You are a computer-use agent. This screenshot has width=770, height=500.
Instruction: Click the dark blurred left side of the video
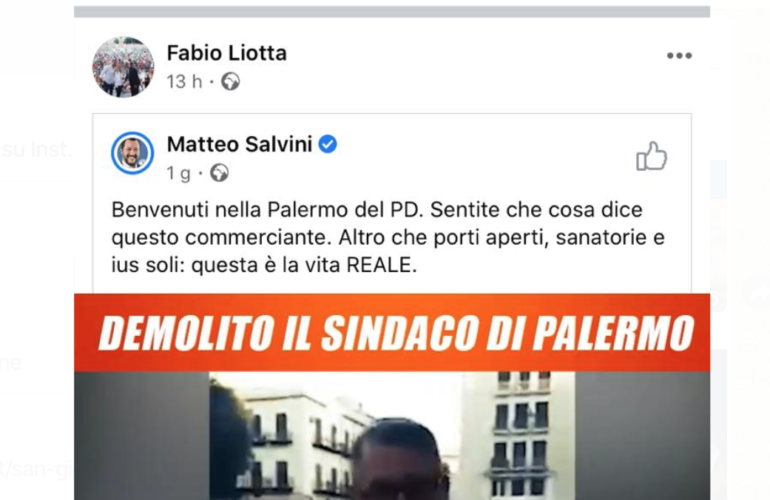point(141,436)
